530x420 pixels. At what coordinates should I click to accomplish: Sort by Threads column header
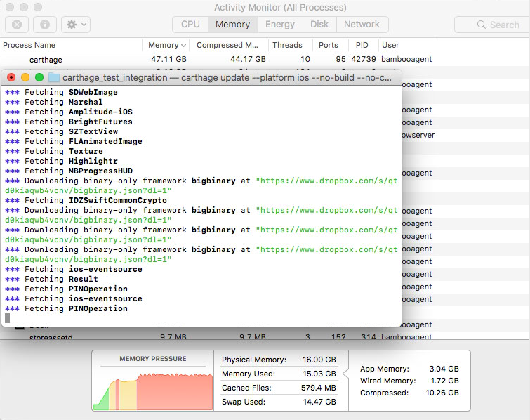[291, 45]
